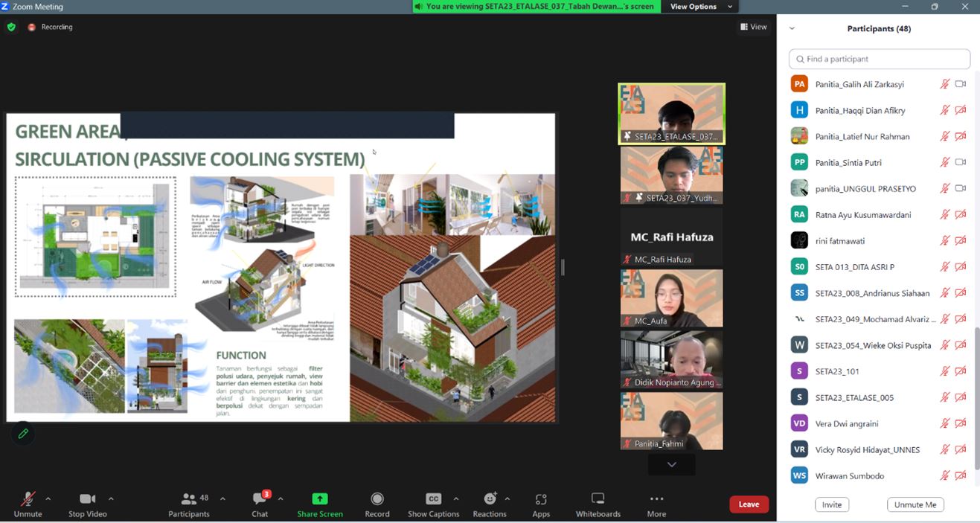Open Chat with 3 unread messages

pyautogui.click(x=260, y=499)
